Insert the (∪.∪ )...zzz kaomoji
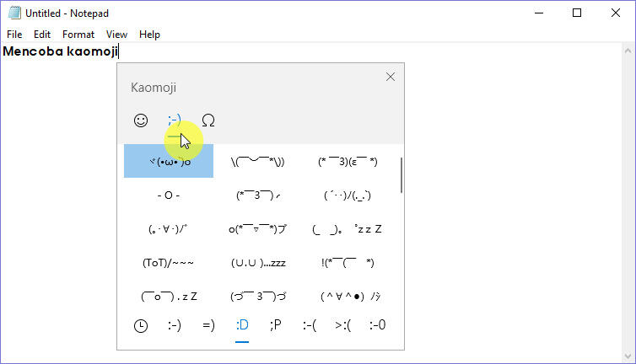 (258, 263)
